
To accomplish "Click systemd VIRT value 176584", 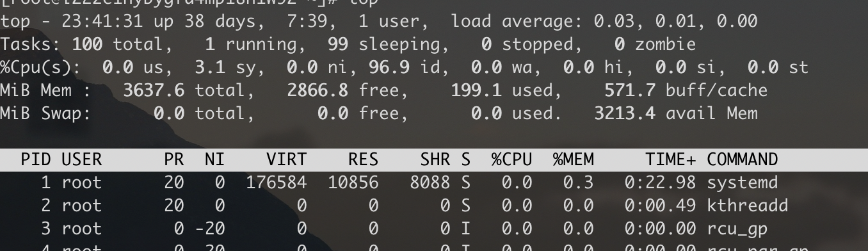I will (277, 183).
